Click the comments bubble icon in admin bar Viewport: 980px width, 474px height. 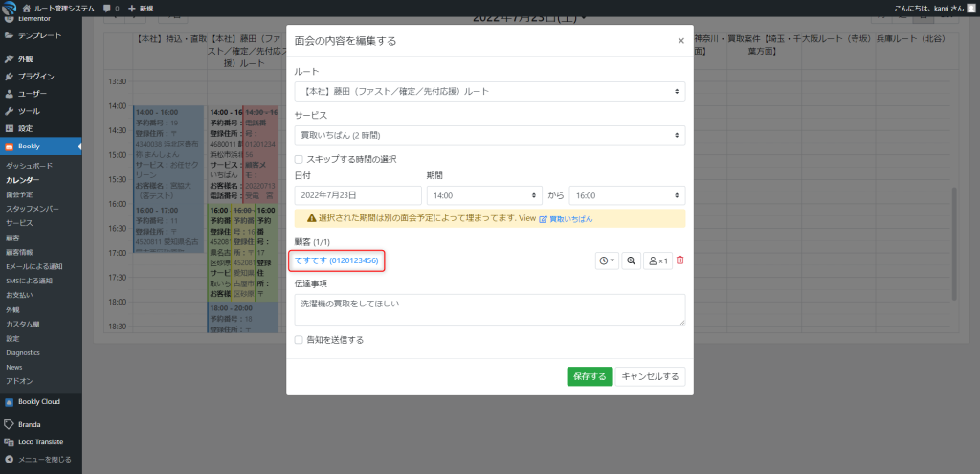(108, 8)
